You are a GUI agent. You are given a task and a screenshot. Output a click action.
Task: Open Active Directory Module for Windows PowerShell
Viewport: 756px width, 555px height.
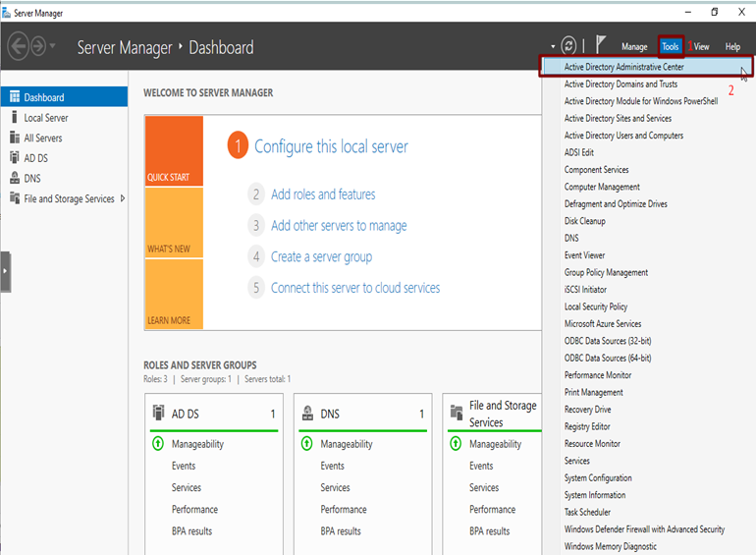tap(641, 101)
